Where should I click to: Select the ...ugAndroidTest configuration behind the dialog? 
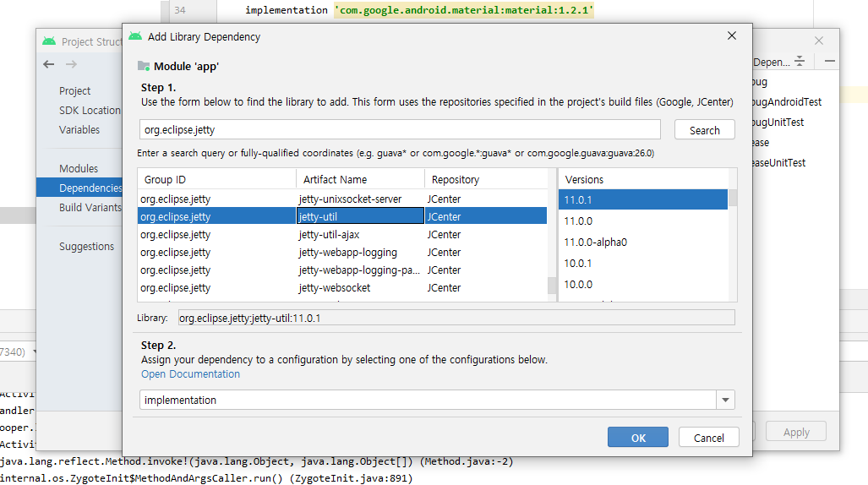(787, 102)
